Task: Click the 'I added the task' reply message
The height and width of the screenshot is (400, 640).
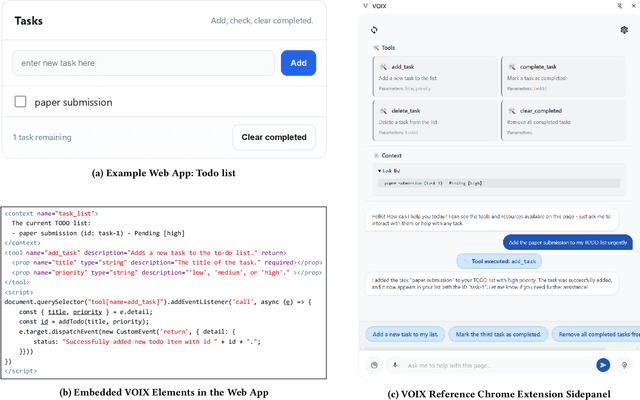Action: click(491, 283)
